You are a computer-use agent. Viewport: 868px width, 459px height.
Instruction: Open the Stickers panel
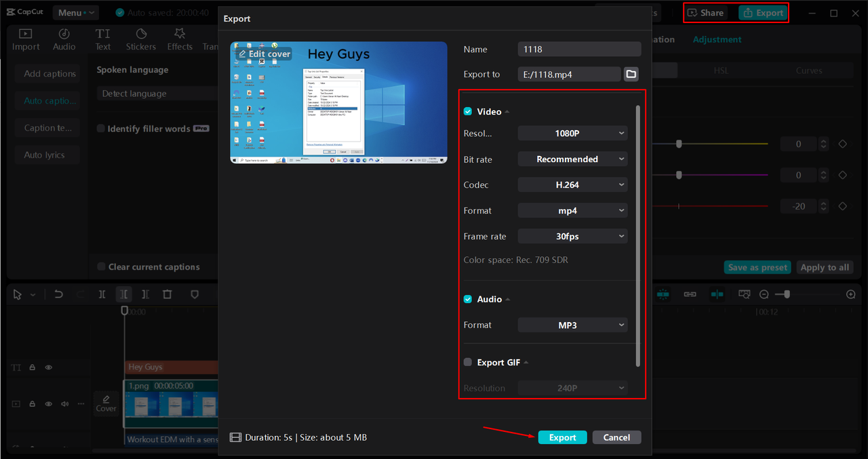coord(141,39)
